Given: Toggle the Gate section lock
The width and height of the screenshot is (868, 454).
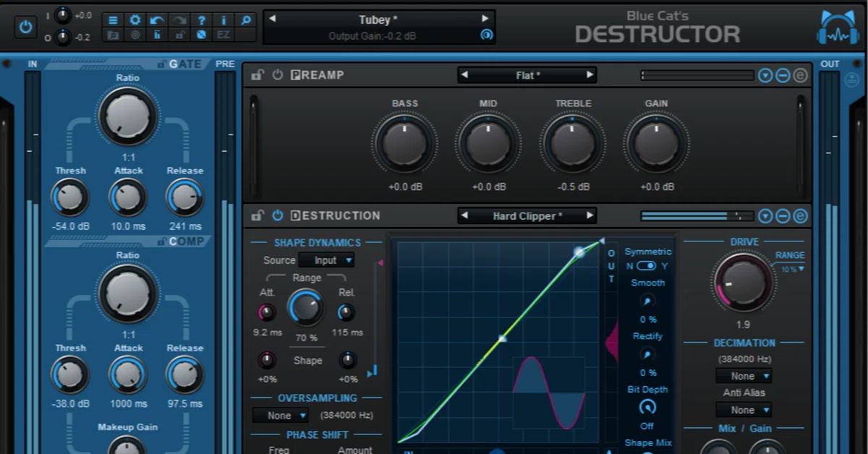Looking at the screenshot, I should coord(162,64).
